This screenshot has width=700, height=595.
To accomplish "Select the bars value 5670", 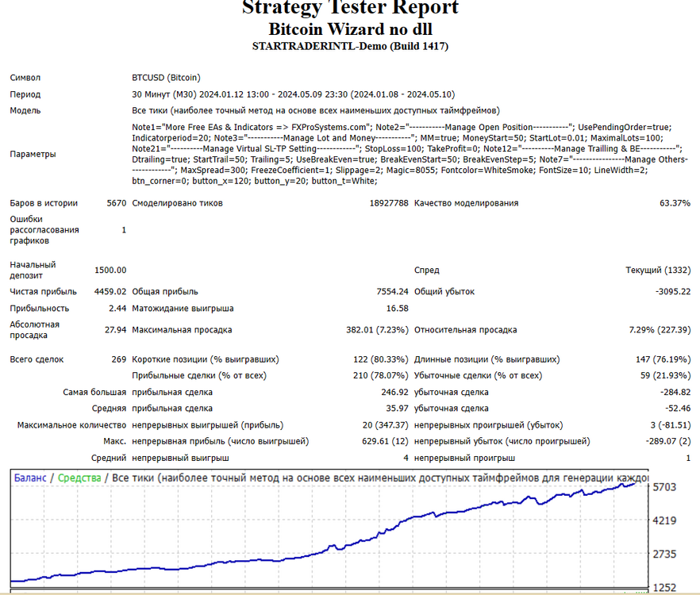I will point(117,203).
